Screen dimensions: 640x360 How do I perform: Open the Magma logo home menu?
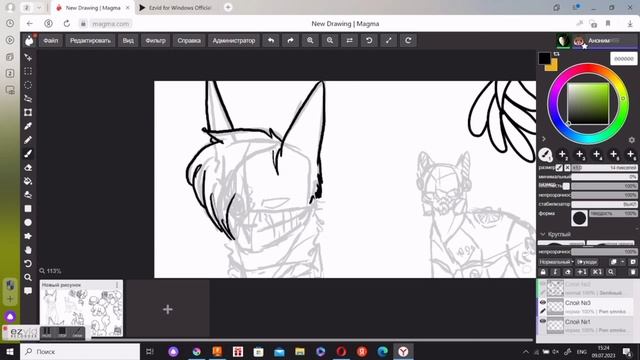pos(29,40)
